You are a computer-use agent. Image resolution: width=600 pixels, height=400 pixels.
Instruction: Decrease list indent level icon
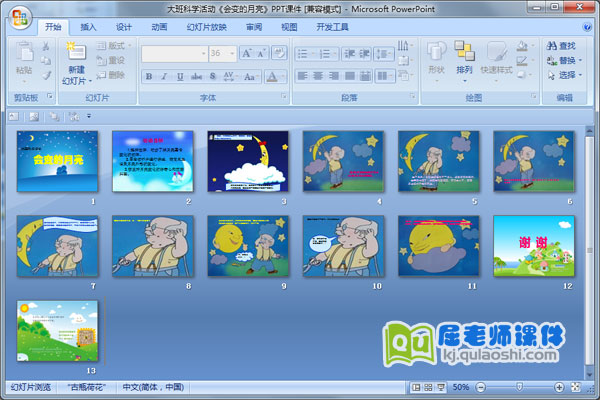click(x=349, y=54)
